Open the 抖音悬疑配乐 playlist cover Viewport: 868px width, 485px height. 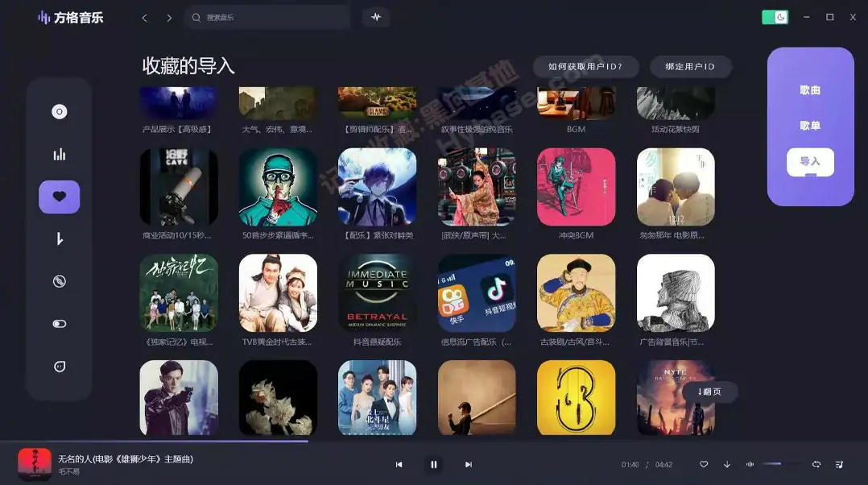coord(377,293)
